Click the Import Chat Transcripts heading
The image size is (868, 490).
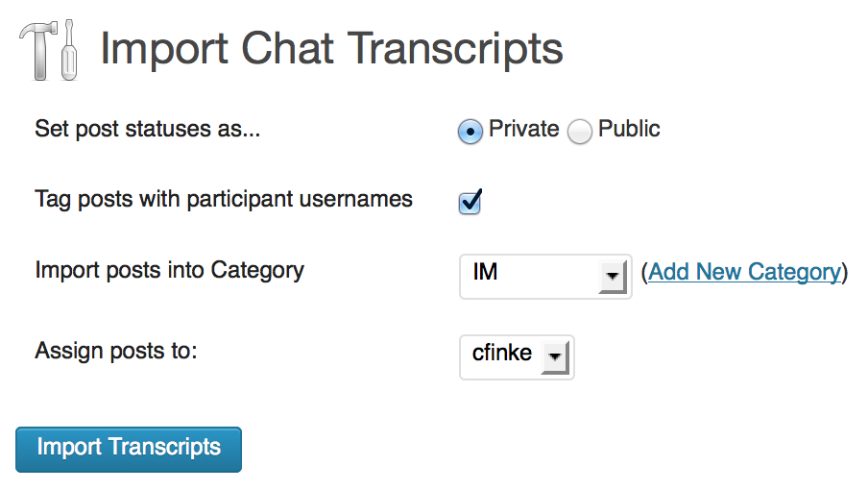pyautogui.click(x=331, y=50)
